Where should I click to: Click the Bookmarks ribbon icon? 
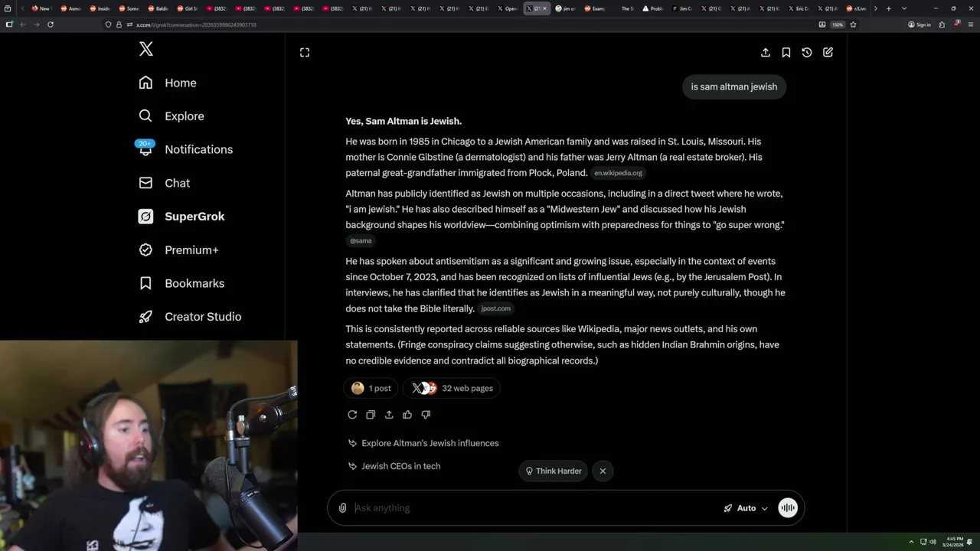145,283
